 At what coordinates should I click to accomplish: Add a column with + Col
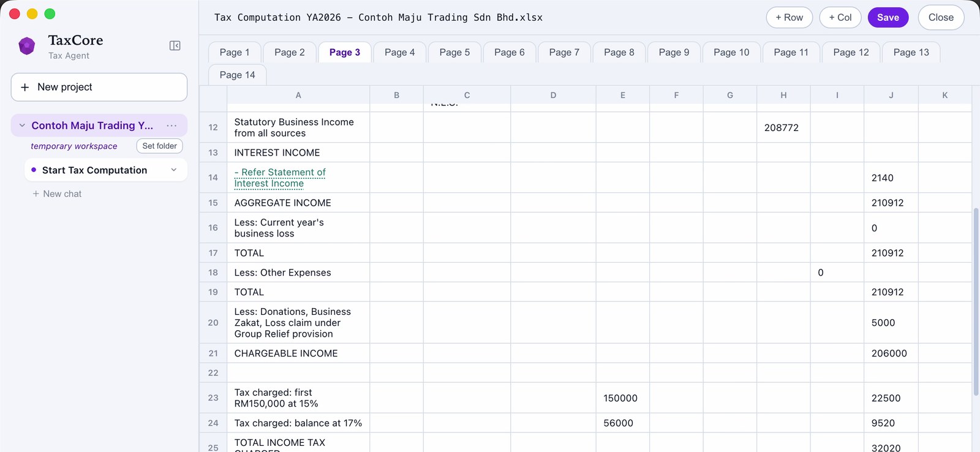840,18
